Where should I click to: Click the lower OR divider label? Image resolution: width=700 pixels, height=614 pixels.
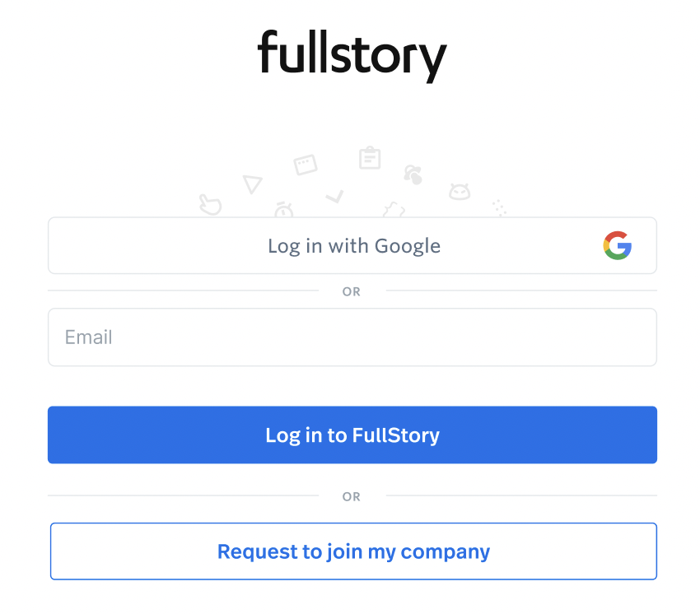coord(352,496)
